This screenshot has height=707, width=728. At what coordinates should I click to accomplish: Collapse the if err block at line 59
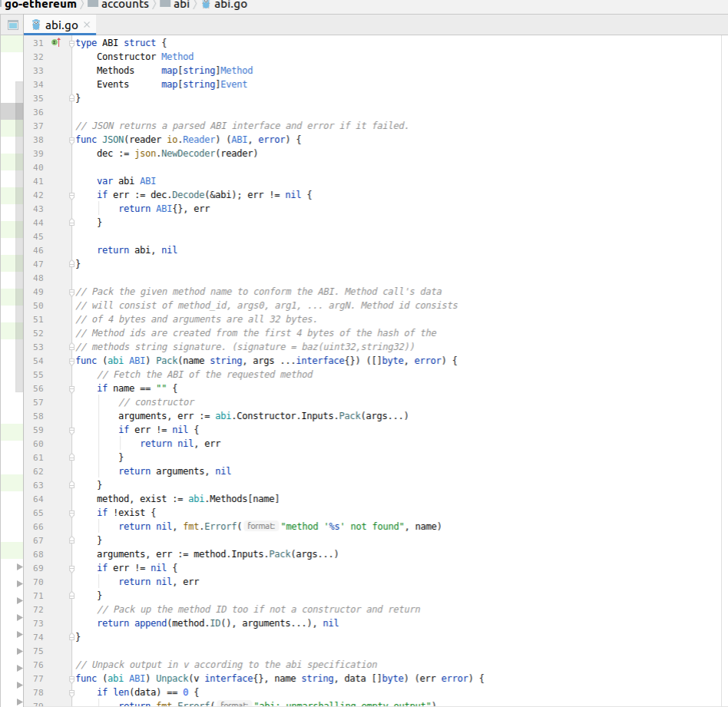71,431
